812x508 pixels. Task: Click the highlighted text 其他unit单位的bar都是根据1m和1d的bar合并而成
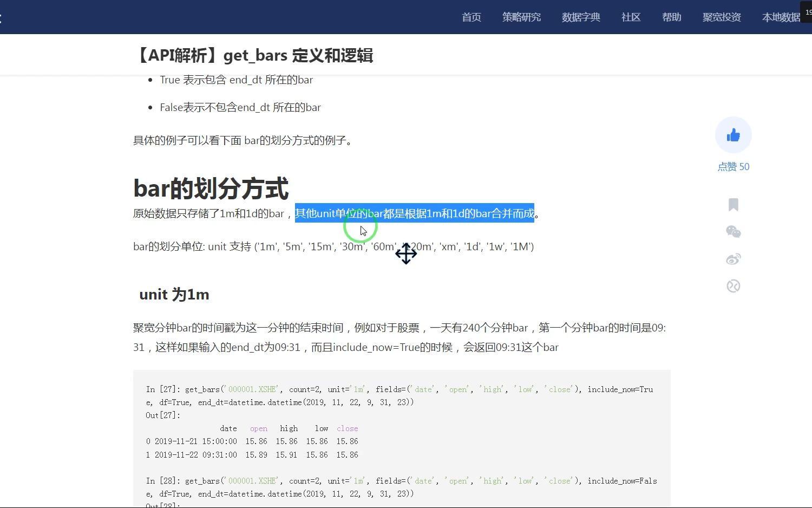pyautogui.click(x=415, y=213)
